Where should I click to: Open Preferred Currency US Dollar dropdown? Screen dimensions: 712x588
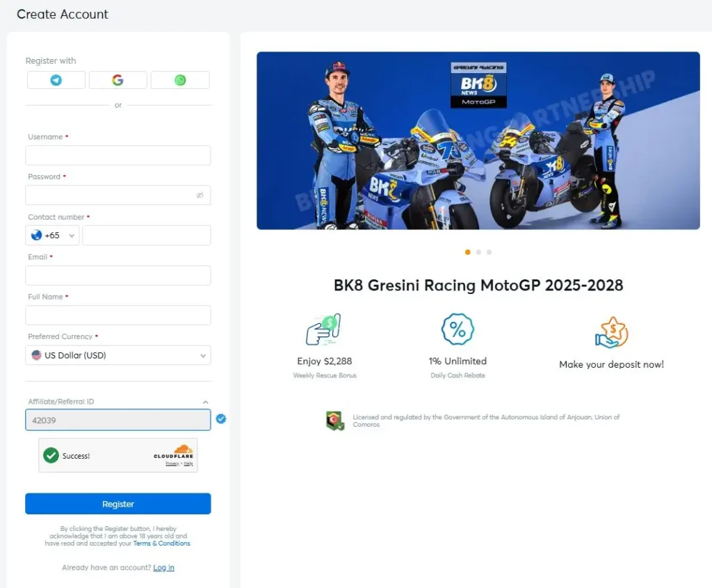[118, 355]
